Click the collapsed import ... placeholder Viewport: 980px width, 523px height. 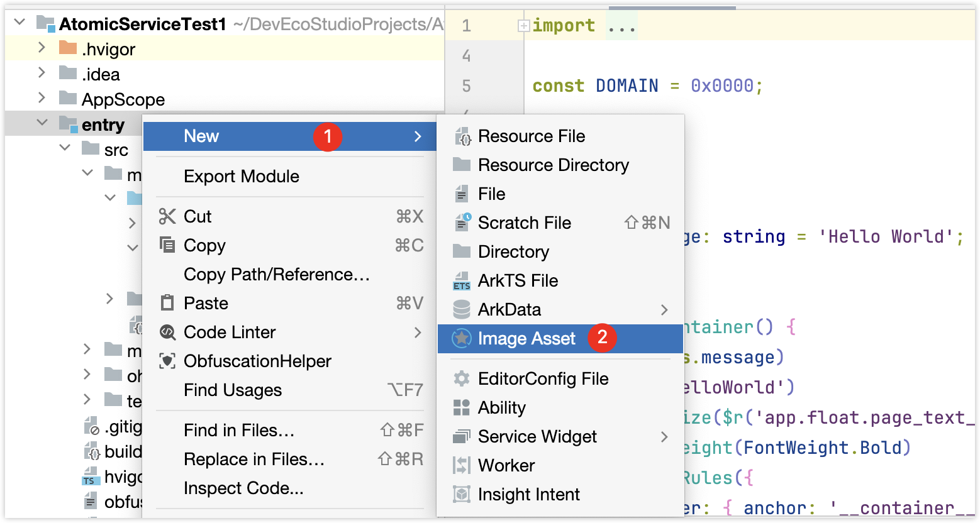click(x=621, y=26)
